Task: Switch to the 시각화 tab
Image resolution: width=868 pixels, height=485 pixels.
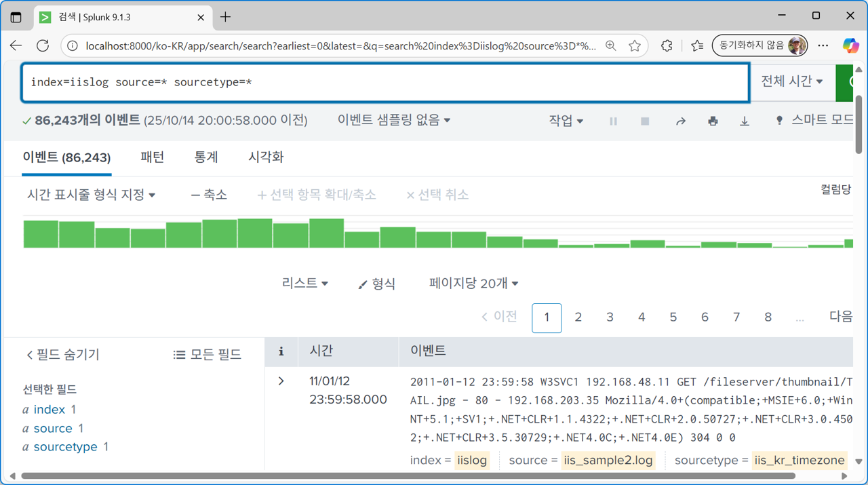Action: click(265, 157)
